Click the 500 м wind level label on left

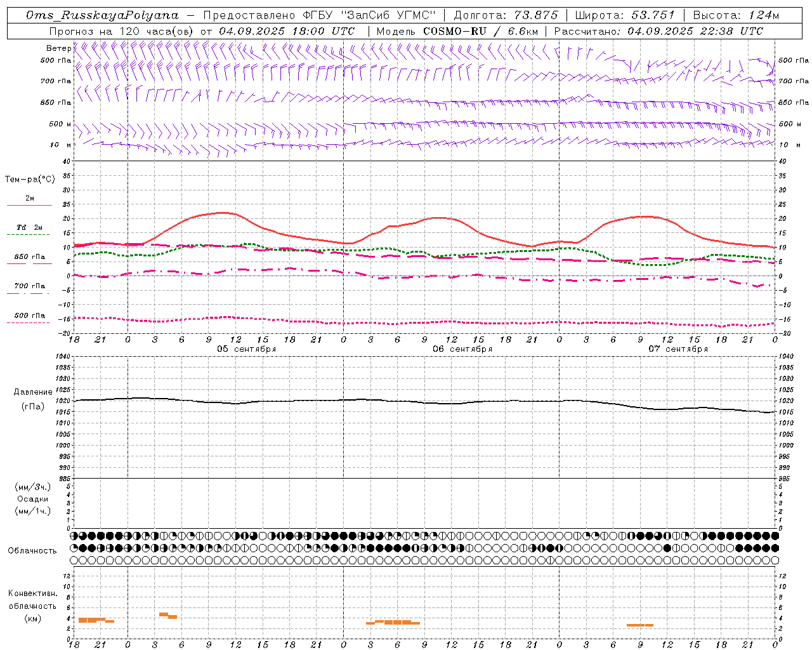pos(60,124)
